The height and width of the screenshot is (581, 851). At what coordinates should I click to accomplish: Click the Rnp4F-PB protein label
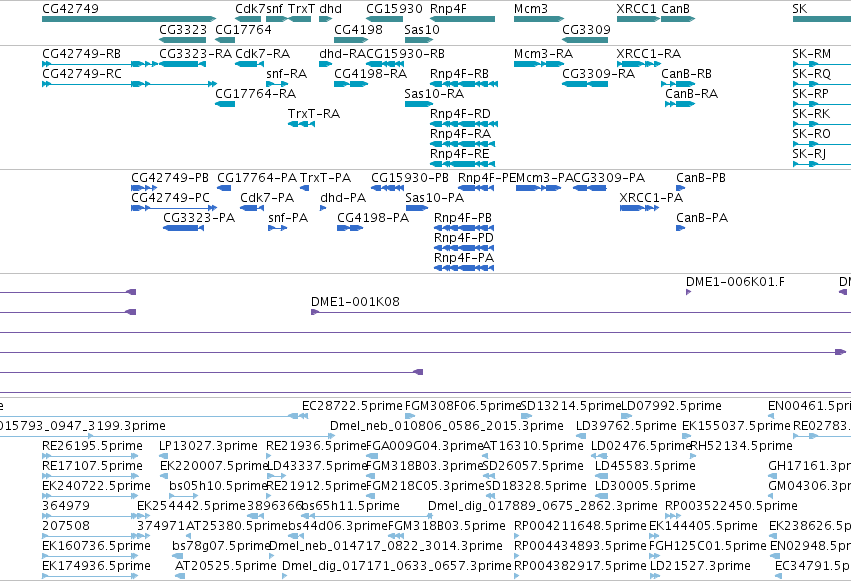(463, 218)
